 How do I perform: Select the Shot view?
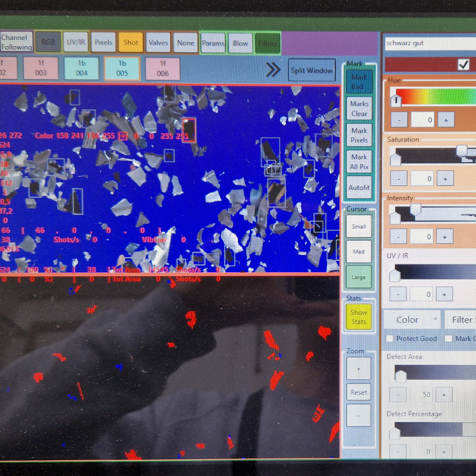point(131,42)
